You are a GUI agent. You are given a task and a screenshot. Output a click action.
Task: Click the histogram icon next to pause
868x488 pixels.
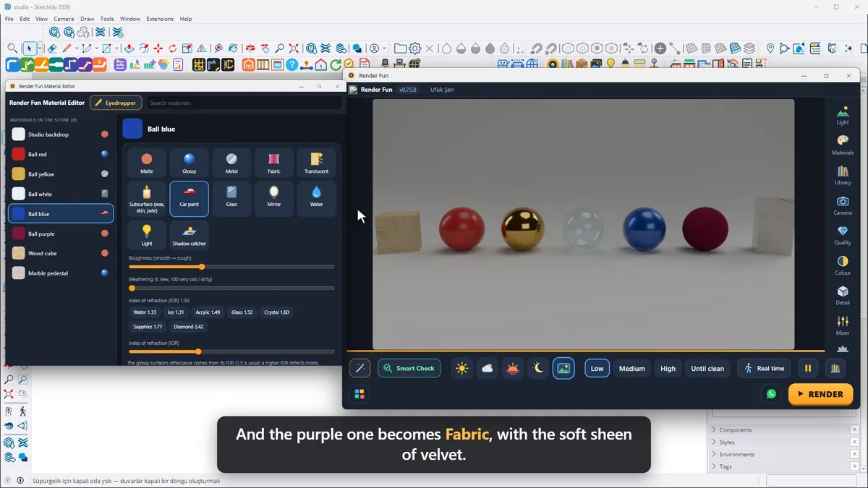[x=835, y=368]
